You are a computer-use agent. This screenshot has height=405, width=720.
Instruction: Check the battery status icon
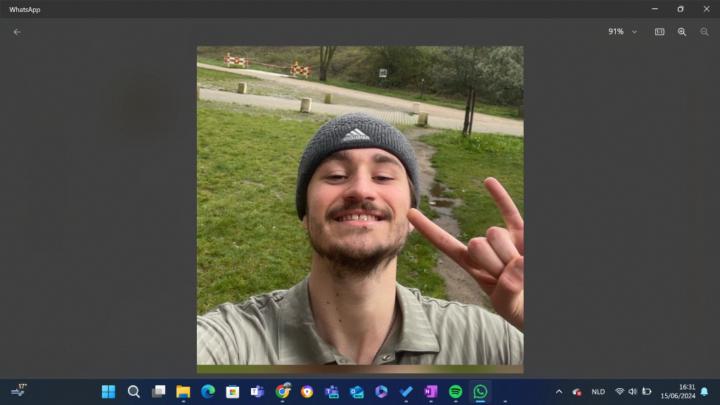pos(647,392)
